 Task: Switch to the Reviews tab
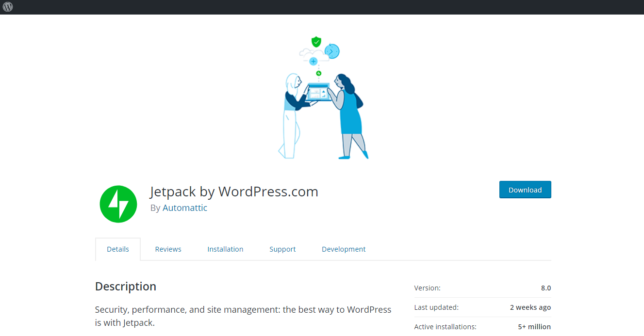(168, 249)
